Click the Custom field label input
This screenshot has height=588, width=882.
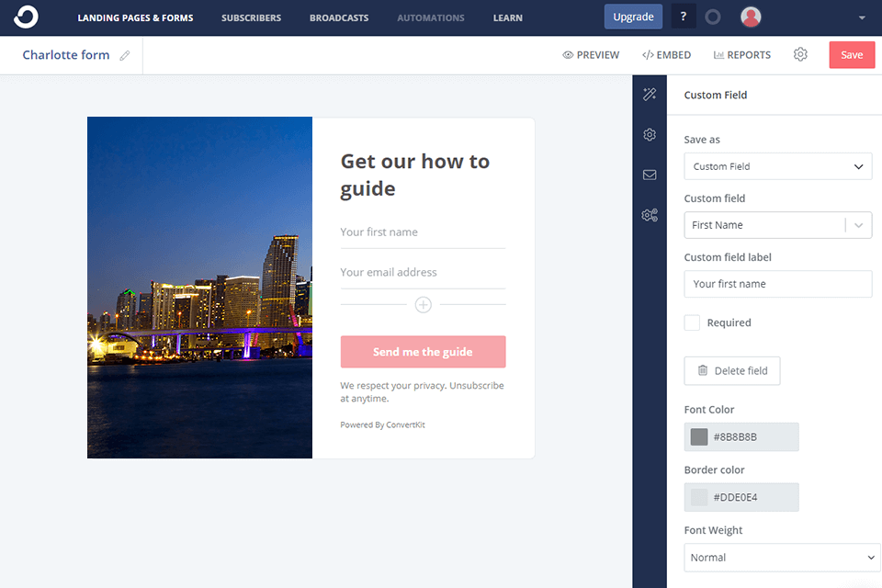[x=777, y=284]
